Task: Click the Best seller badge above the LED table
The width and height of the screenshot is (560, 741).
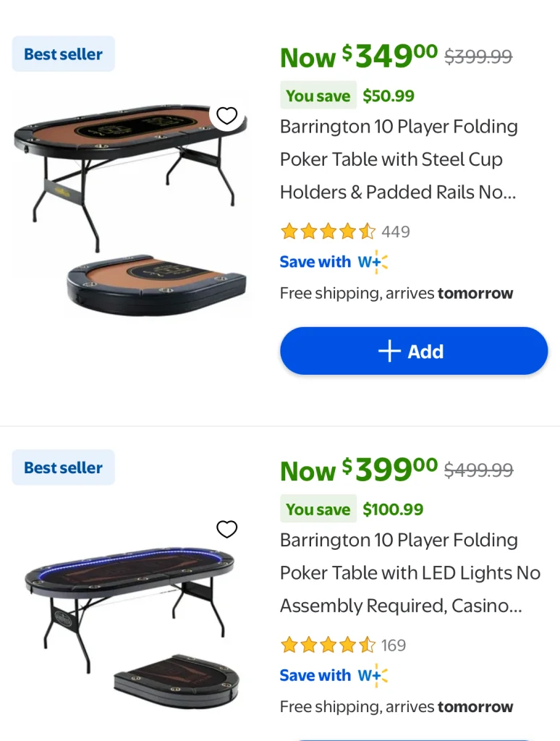Action: (64, 468)
